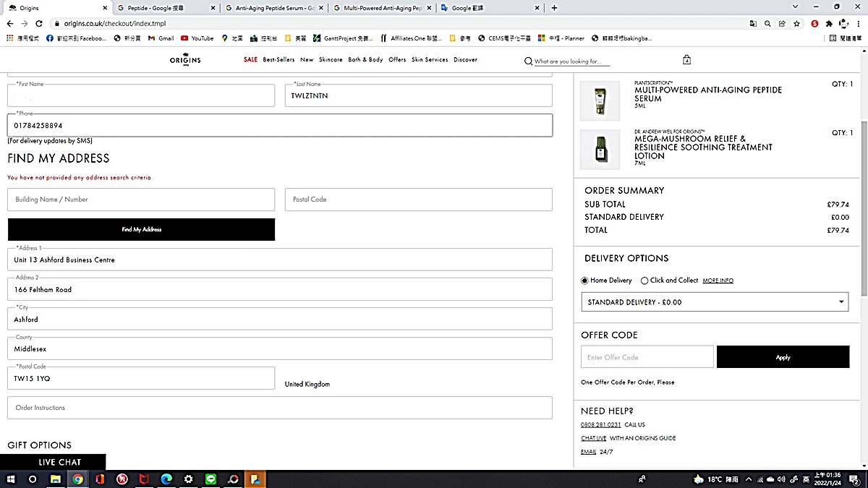Open the Discover menu item
Screen dimensions: 868x488
[x=465, y=60]
